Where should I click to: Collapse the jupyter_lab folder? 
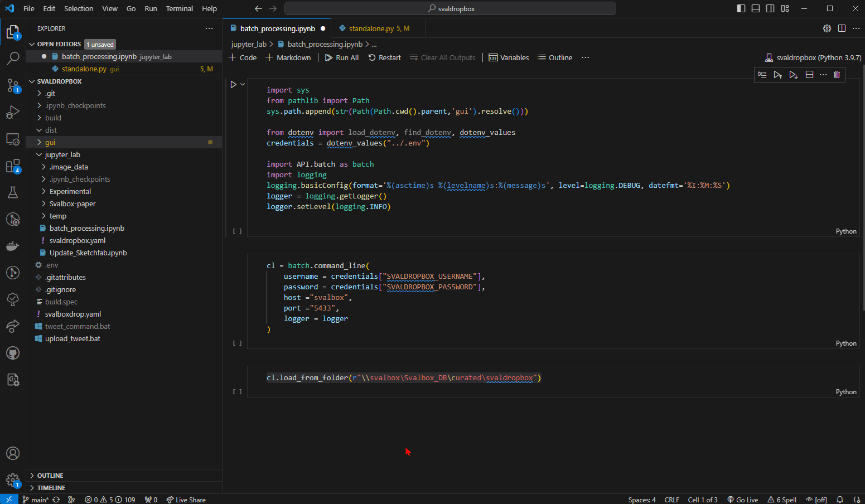(x=124, y=155)
